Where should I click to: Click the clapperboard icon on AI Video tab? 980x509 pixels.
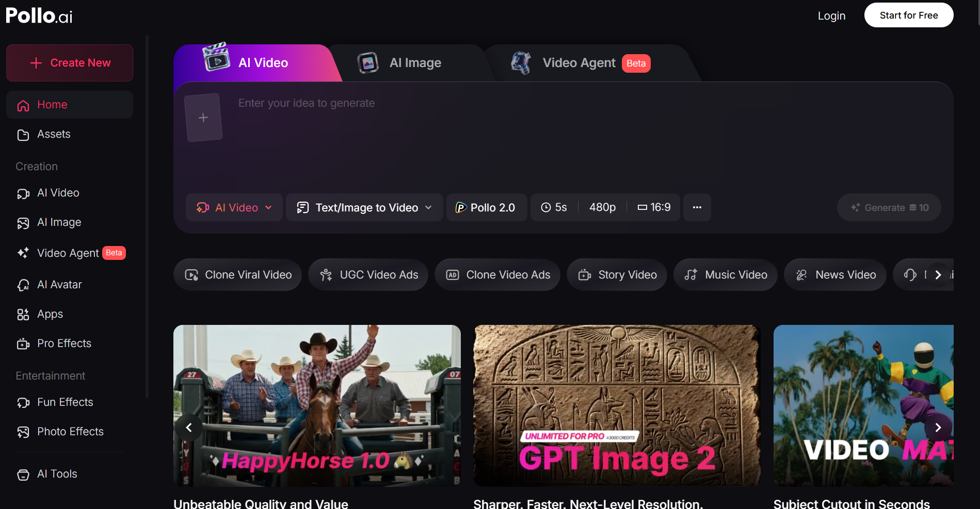click(x=216, y=57)
